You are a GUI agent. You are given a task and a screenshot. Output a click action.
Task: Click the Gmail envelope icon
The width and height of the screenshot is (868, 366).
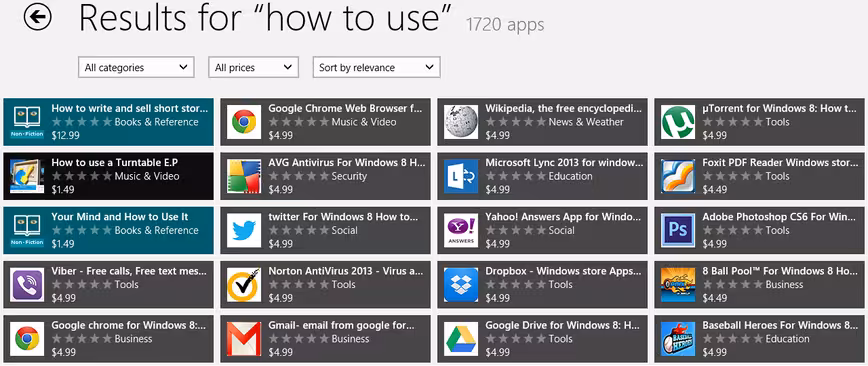point(244,339)
